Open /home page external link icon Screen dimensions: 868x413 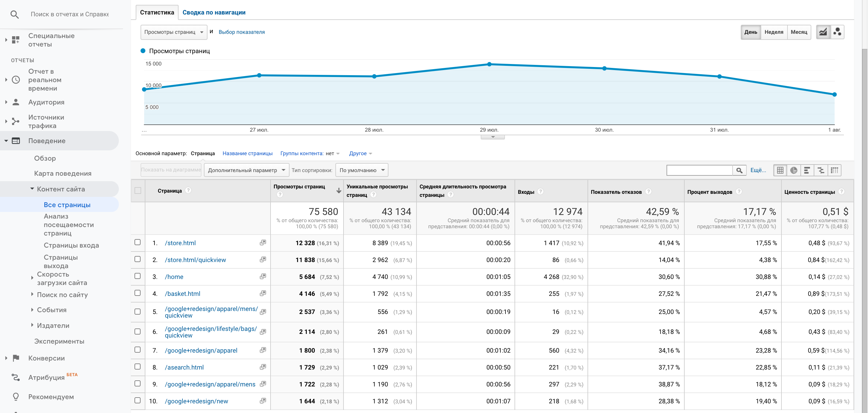(263, 277)
